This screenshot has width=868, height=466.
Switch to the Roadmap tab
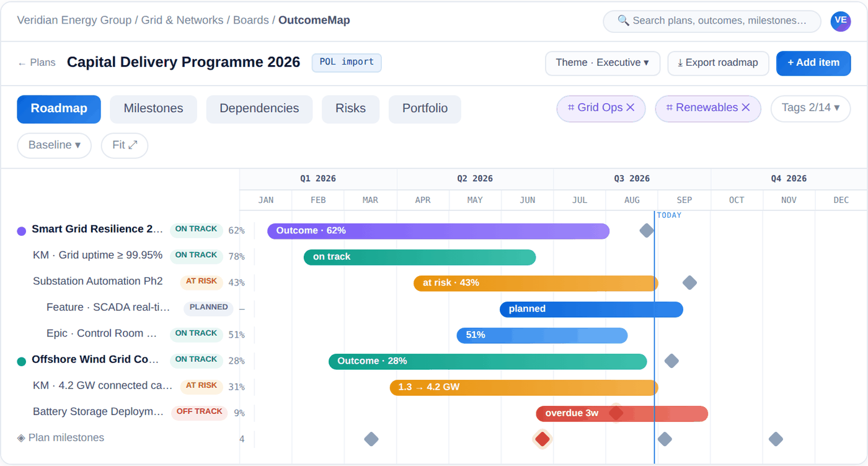pyautogui.click(x=59, y=109)
